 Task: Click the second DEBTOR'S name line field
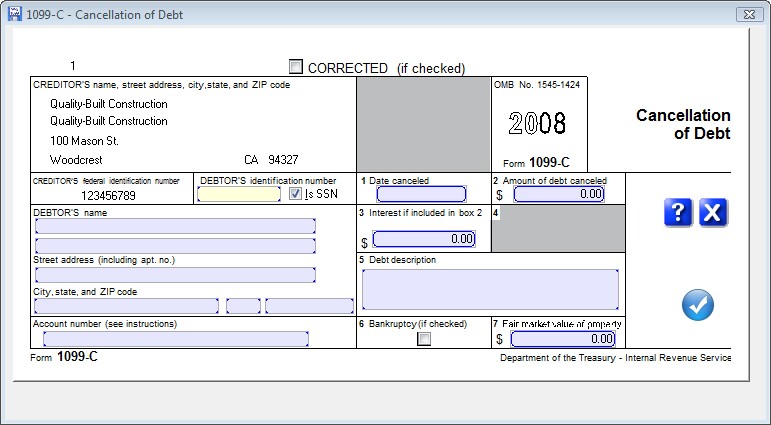point(176,246)
